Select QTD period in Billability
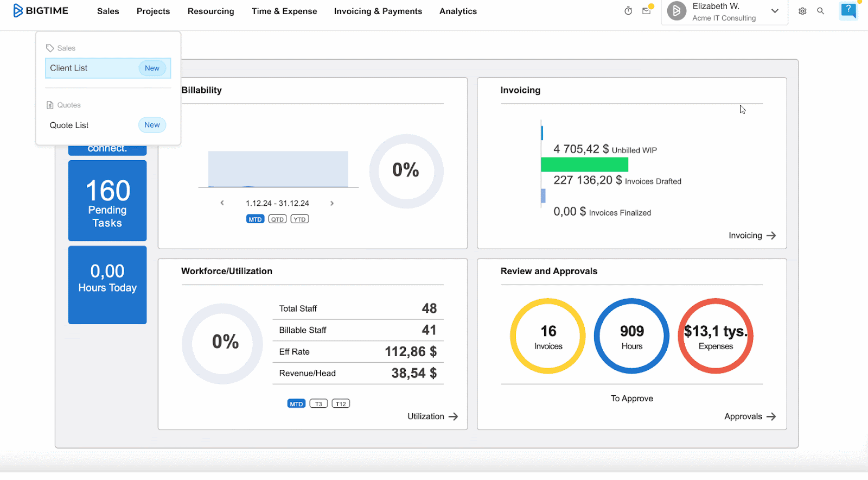The height and width of the screenshot is (480, 868). point(277,219)
